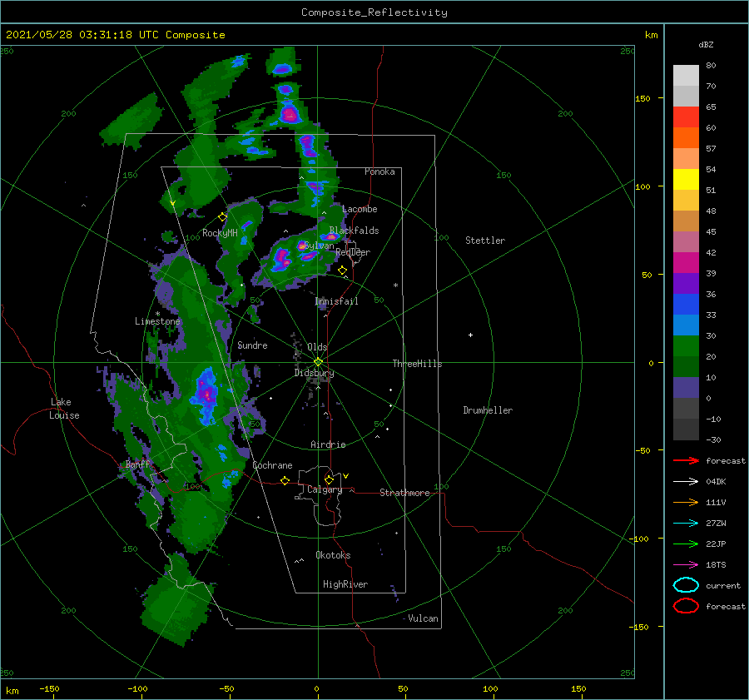This screenshot has height=700, width=749.
Task: Select the 80 dBZ white color swatch
Action: click(686, 75)
